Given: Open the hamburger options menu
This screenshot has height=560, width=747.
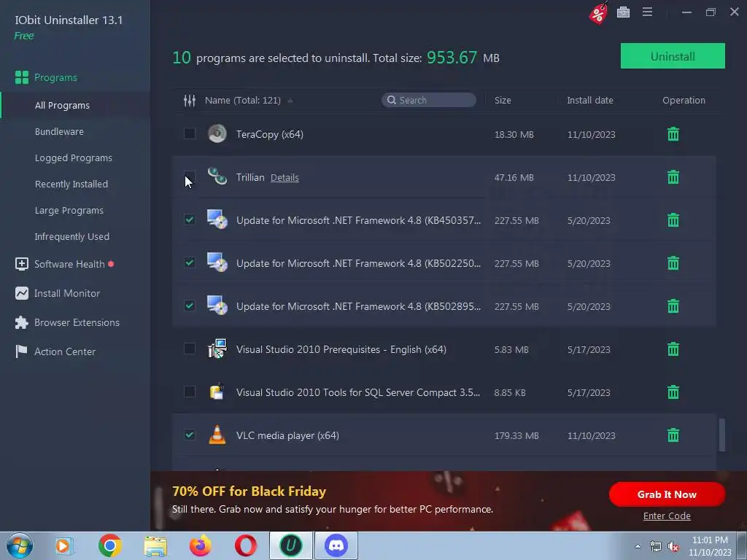Looking at the screenshot, I should tap(647, 12).
